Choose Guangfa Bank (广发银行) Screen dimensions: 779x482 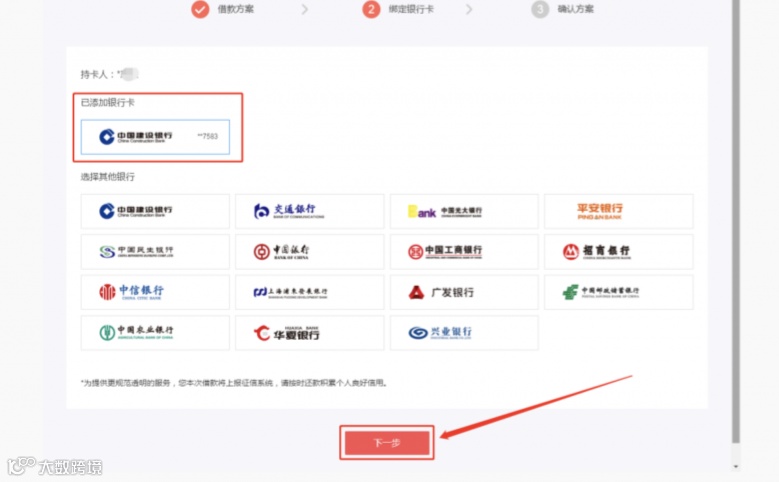[x=464, y=292]
